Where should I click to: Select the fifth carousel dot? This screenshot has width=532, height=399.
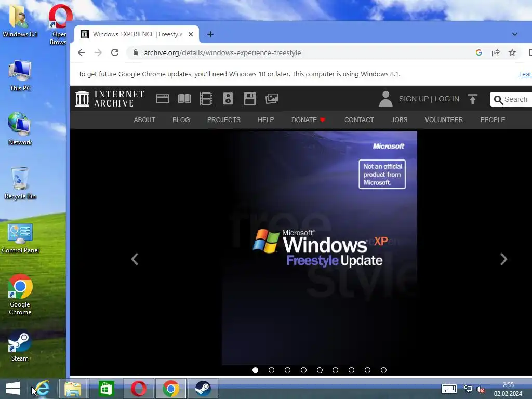[x=320, y=370]
